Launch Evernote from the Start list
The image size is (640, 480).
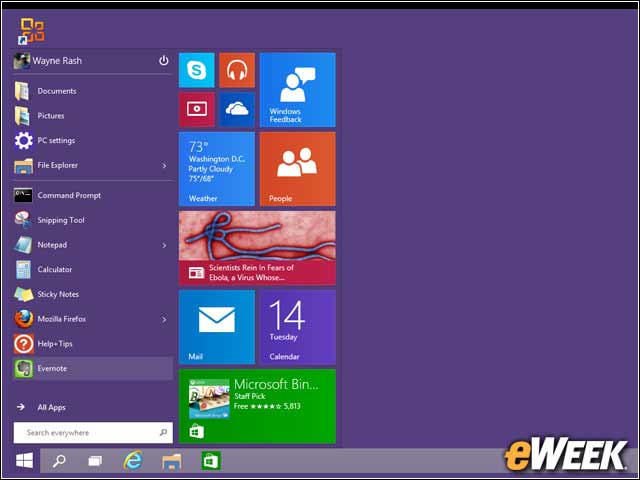(x=93, y=368)
